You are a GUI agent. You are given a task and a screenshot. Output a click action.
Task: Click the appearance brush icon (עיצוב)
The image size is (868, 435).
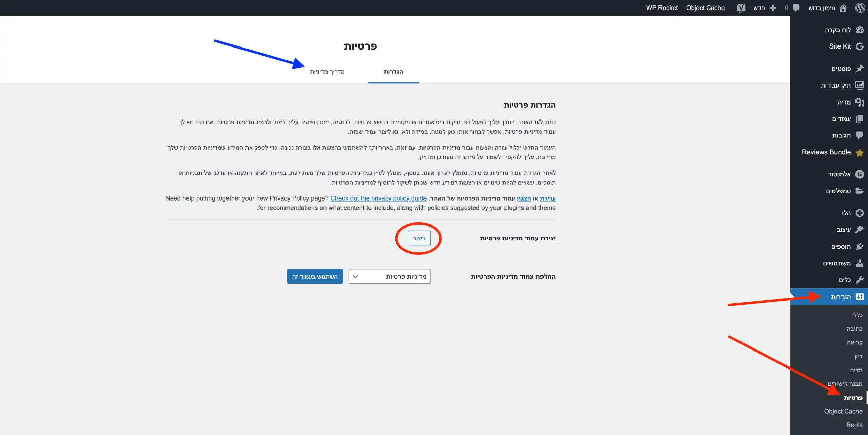point(860,230)
